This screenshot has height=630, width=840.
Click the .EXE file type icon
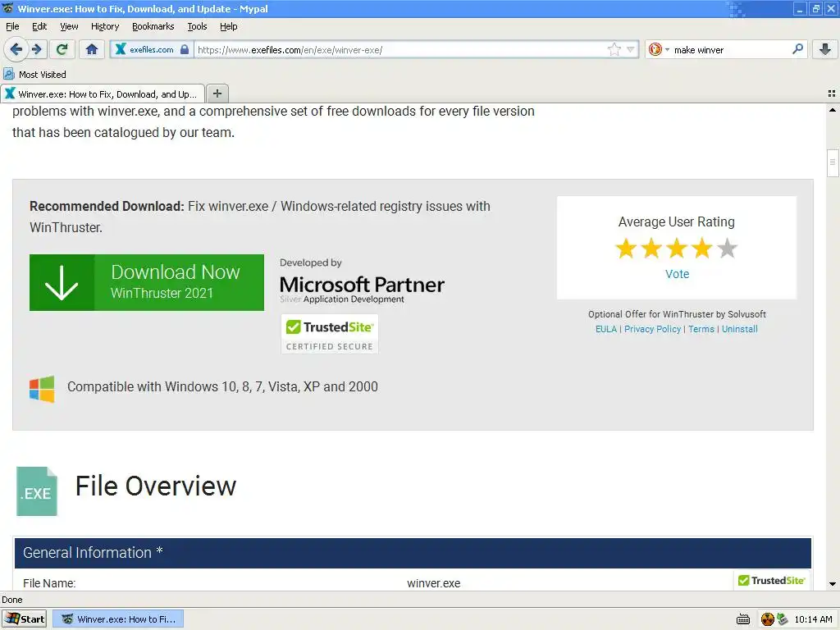(36, 491)
